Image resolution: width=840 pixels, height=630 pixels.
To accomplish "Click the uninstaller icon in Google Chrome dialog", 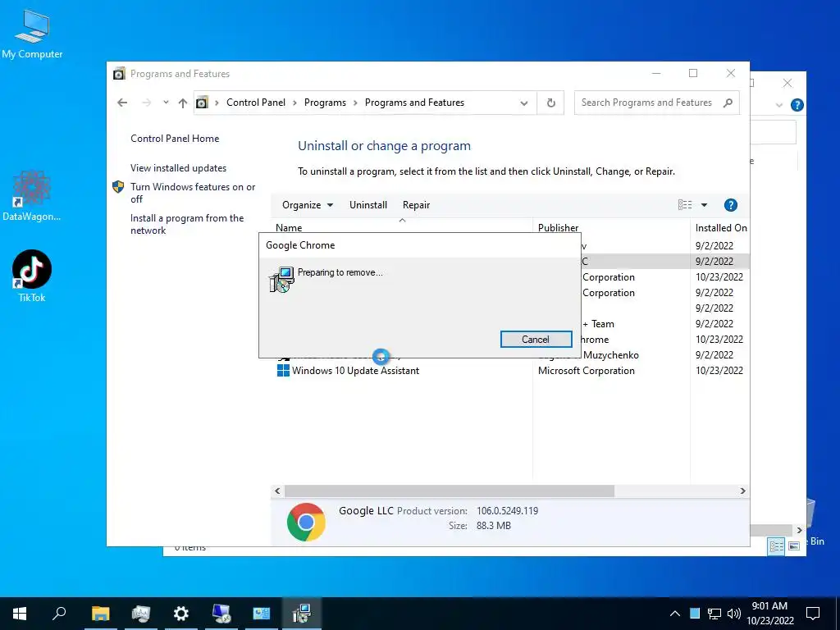I will pyautogui.click(x=282, y=279).
